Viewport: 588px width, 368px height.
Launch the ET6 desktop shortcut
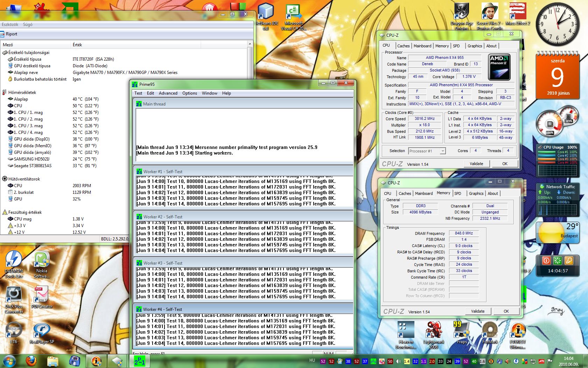(x=14, y=332)
